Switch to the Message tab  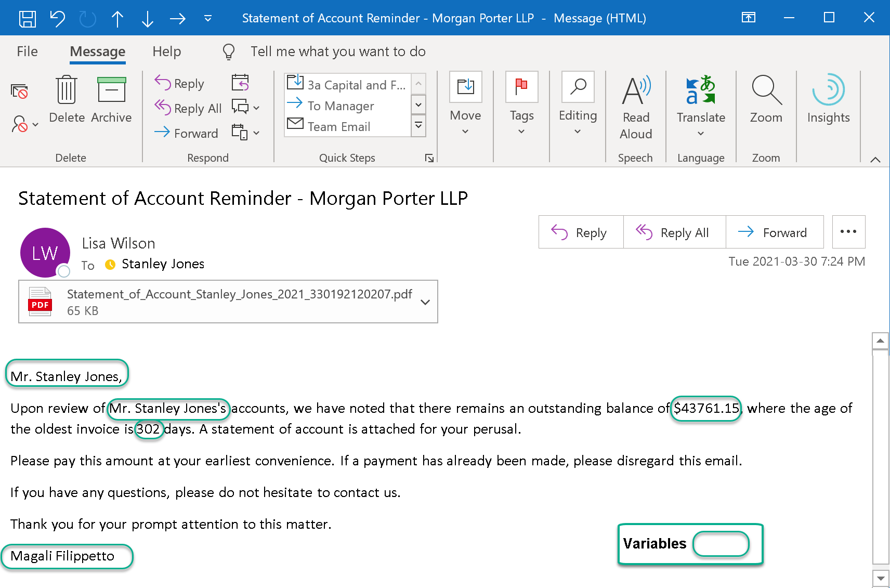tap(98, 51)
